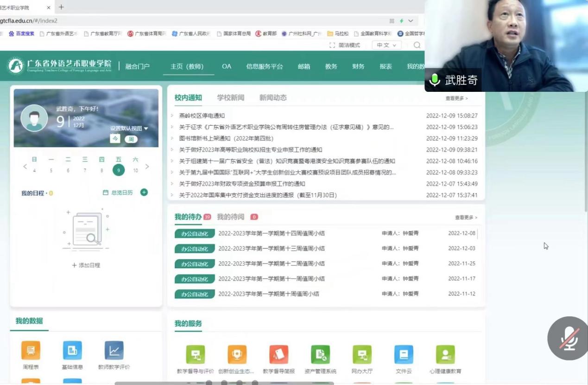Image resolution: width=588 pixels, height=385 pixels.
Task: Click the green plus to add calendar event
Action: pos(144,192)
